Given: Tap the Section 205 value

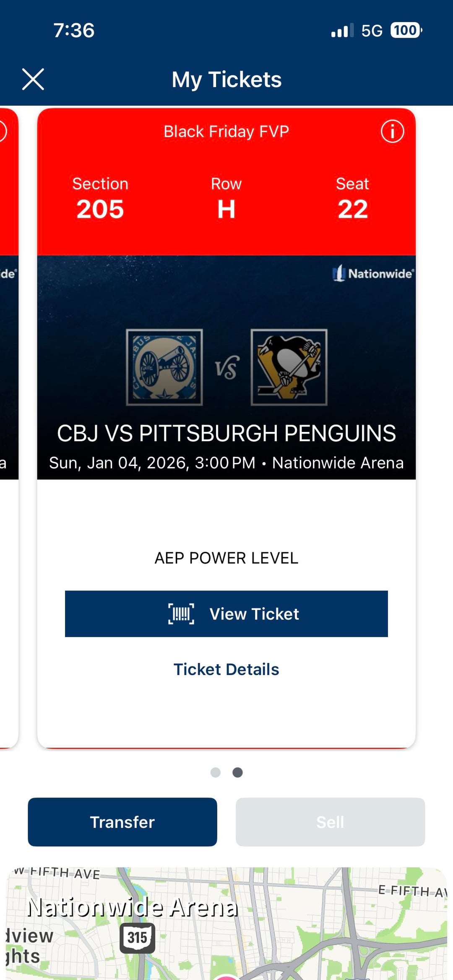Looking at the screenshot, I should click(100, 209).
